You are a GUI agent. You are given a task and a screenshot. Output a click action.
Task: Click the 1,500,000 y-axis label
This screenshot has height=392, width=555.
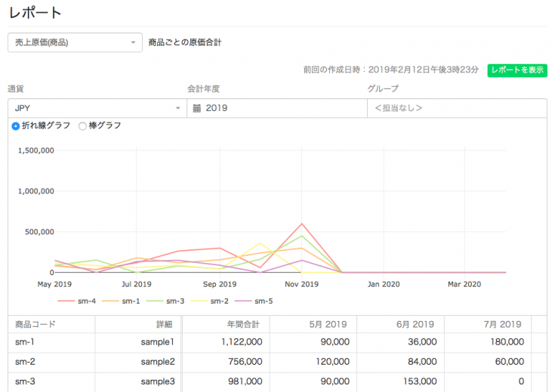click(36, 150)
